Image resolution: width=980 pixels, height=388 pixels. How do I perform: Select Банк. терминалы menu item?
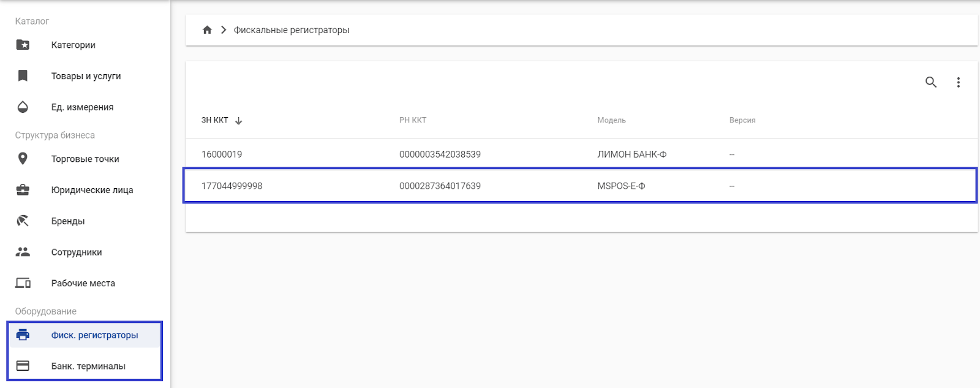pyautogui.click(x=88, y=366)
